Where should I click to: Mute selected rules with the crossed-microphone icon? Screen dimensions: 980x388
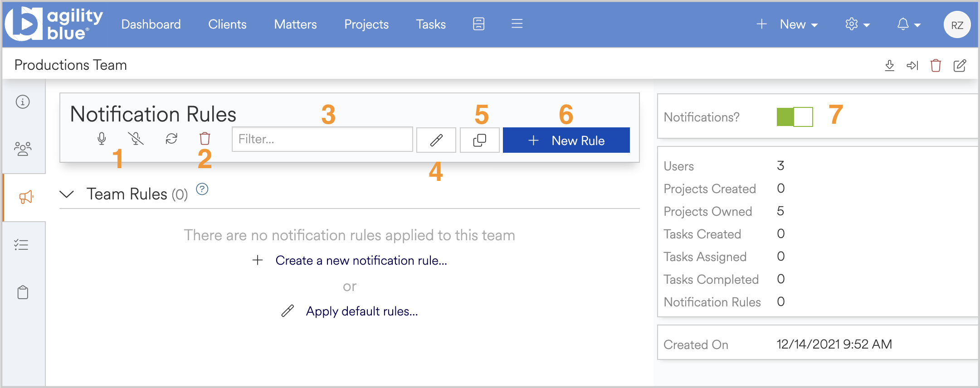pyautogui.click(x=136, y=139)
